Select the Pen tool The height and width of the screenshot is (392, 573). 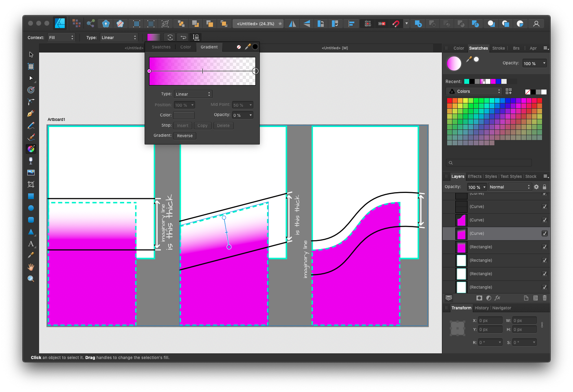31,113
